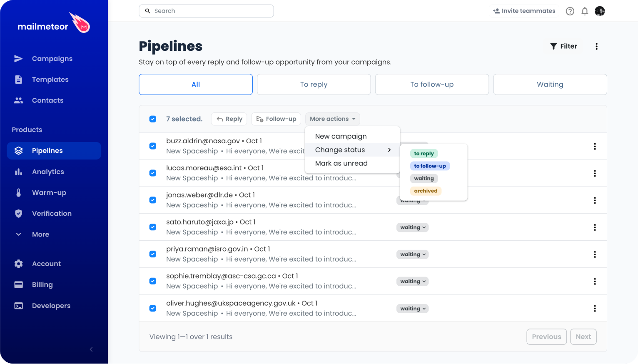Uncheck the buzz.aldrin@nasa.gov row checkbox

(153, 146)
